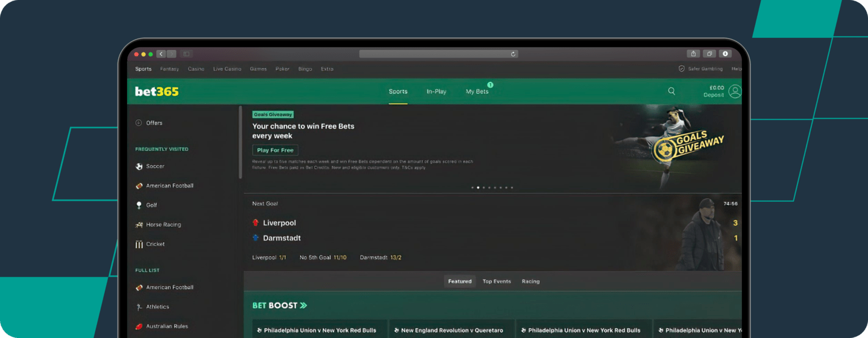Select No 5th Goal 11/10 odds
Screen dimensions: 868x338
tap(323, 257)
